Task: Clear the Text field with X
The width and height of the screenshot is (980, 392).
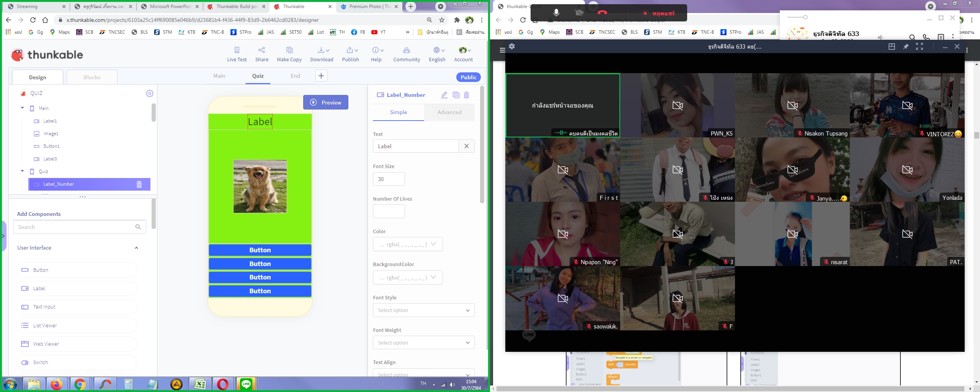Action: (467, 146)
